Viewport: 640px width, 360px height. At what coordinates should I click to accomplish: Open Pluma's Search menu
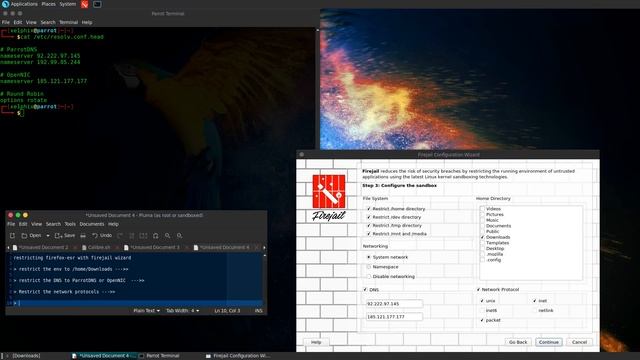pos(53,224)
